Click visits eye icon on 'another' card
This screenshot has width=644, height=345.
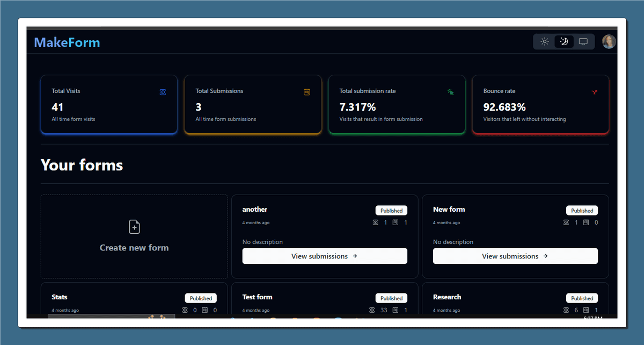[375, 222]
